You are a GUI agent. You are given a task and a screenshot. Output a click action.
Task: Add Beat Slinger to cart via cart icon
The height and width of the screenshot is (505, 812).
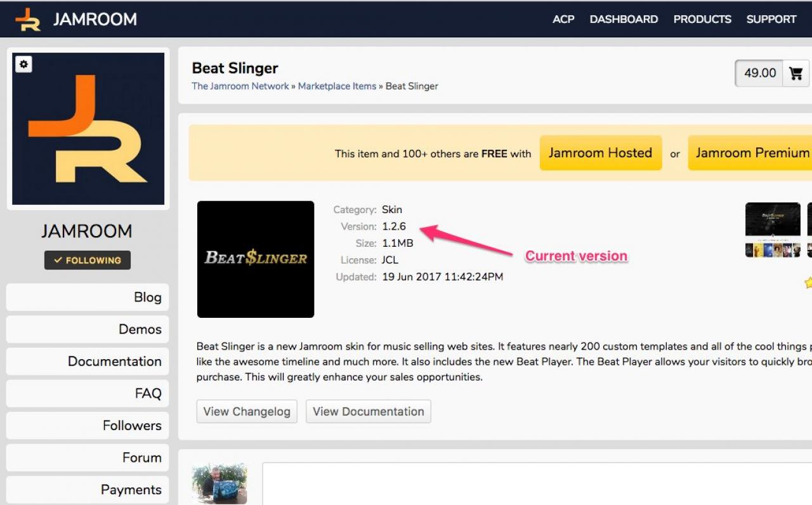click(796, 73)
